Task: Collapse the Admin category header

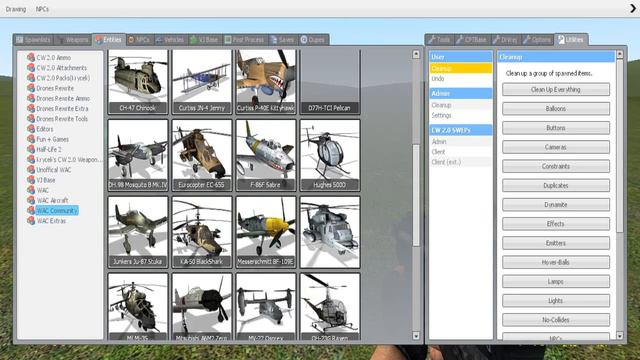Action: [461, 93]
